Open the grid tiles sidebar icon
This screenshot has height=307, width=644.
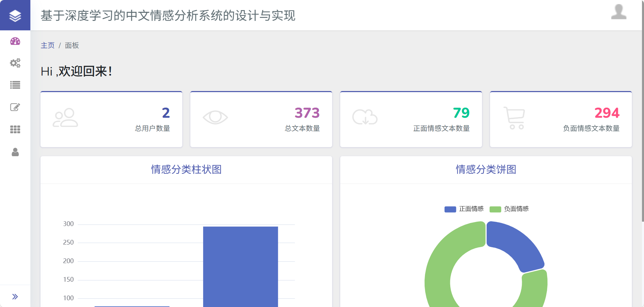pos(15,130)
